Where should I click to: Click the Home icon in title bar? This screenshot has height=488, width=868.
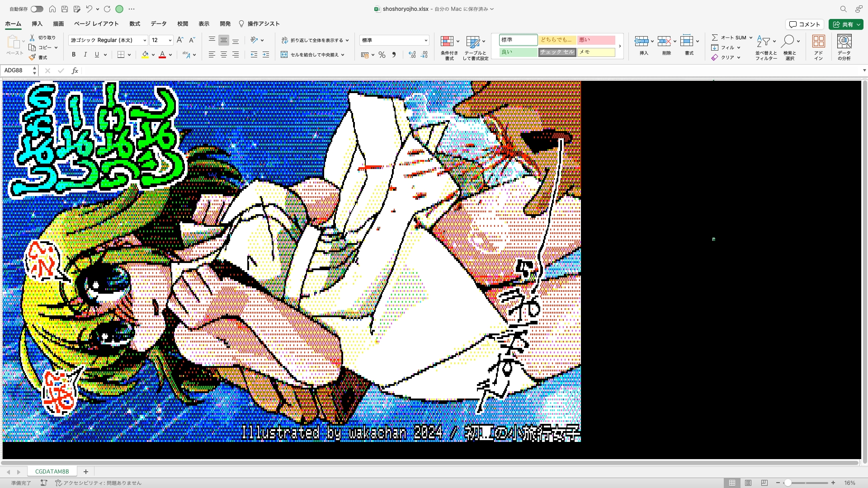(52, 9)
